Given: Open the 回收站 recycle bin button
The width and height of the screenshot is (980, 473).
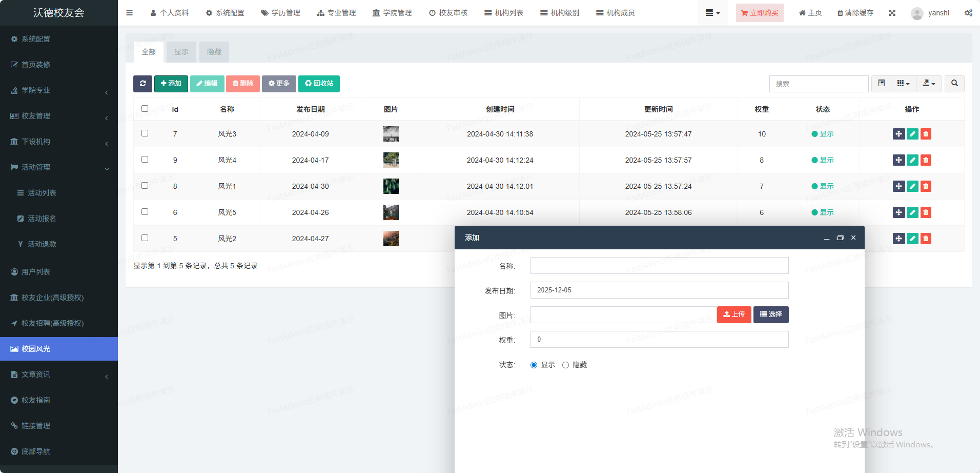Looking at the screenshot, I should click(319, 84).
